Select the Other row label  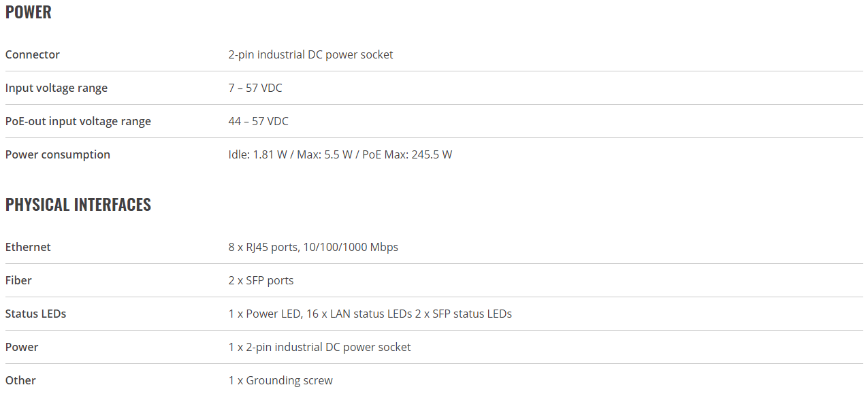(x=20, y=380)
